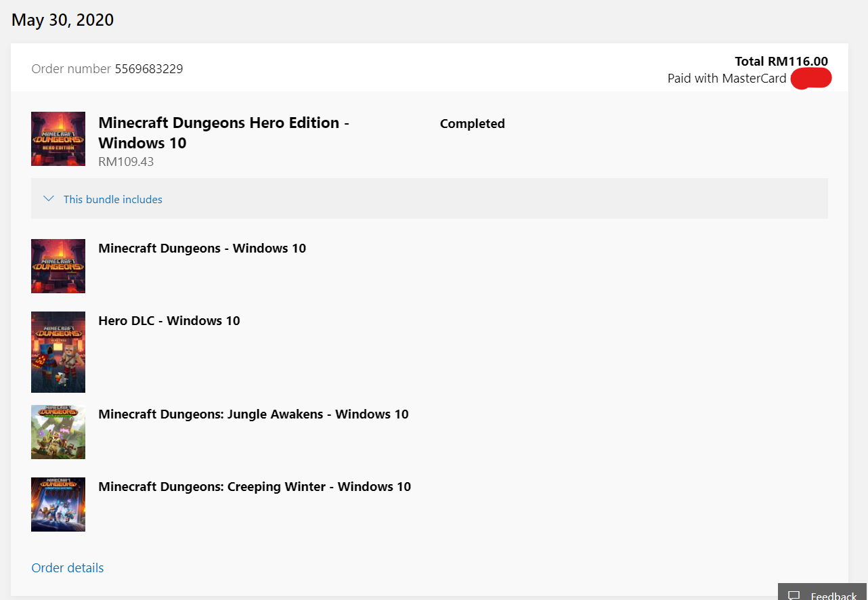This screenshot has height=600, width=868.
Task: Click the Completed status label
Action: (473, 124)
